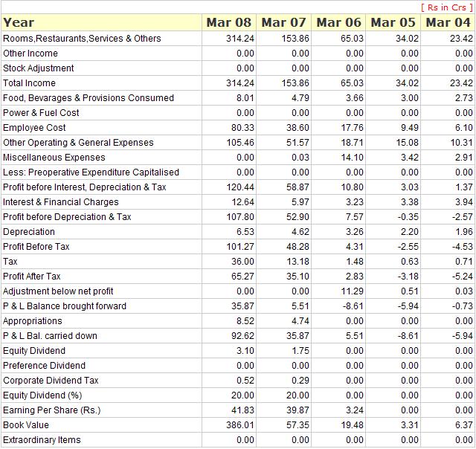Select the Profit Before Tax row label
The width and height of the screenshot is (476, 449).
point(36,247)
